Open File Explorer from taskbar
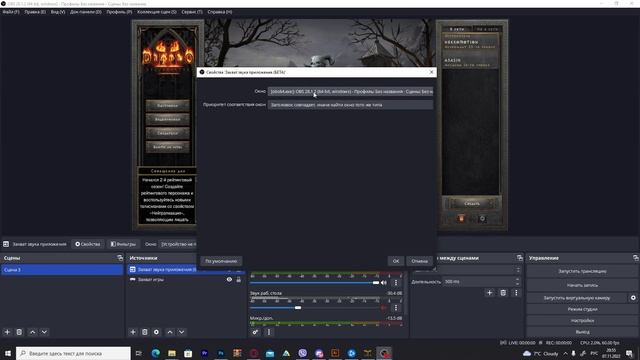 172,353
